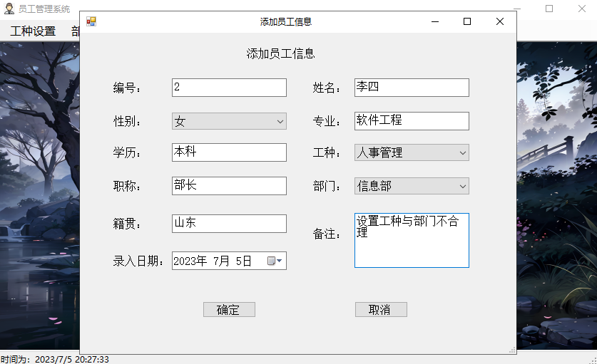Screen dimensions: 597x364
Task: Minimize the 添加员工信息 dialog
Action: click(x=434, y=21)
